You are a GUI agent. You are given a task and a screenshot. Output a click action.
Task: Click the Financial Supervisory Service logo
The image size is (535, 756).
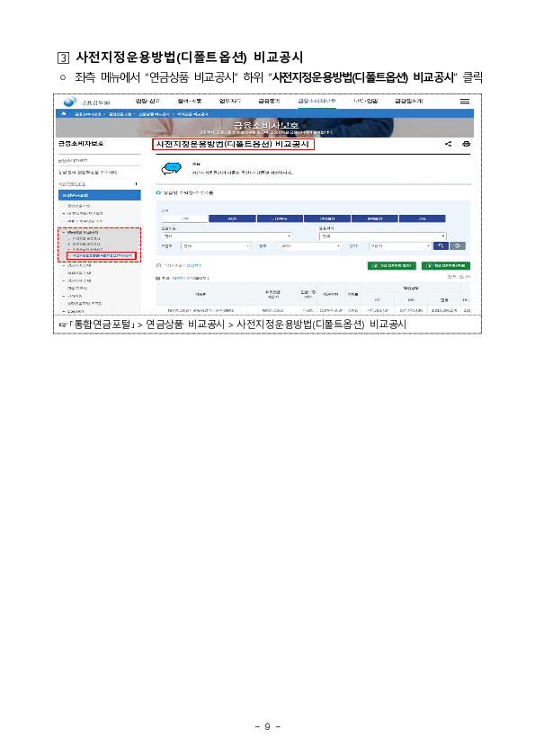click(x=87, y=102)
